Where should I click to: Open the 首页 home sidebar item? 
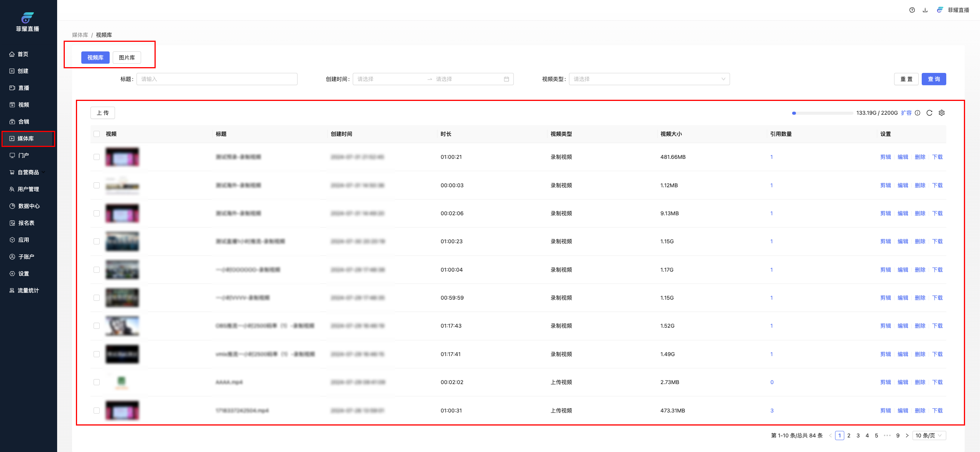(x=23, y=54)
